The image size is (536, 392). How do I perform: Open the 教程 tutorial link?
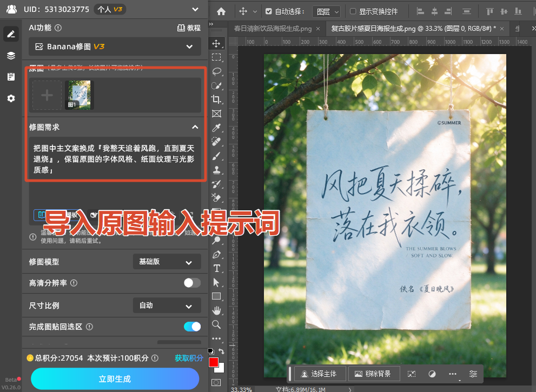[189, 28]
